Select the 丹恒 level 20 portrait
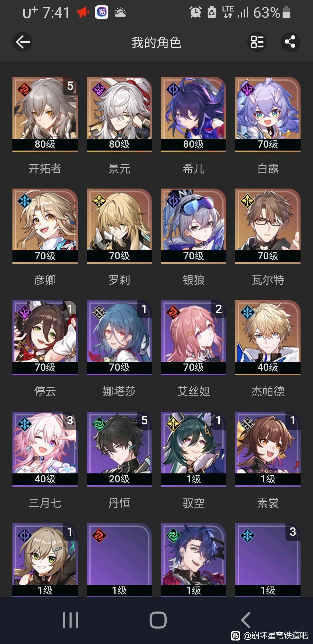This screenshot has height=644, width=313. pos(119,449)
